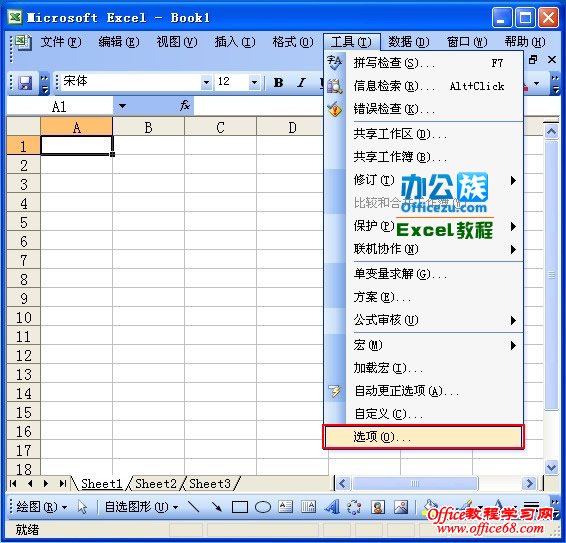Select the Line drawing tool

tap(194, 507)
